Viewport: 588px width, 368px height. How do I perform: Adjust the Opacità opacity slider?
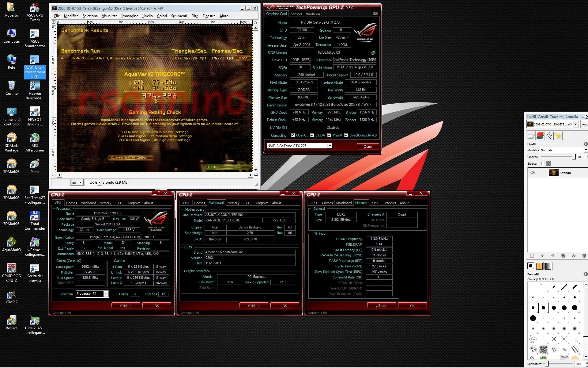[x=558, y=157]
